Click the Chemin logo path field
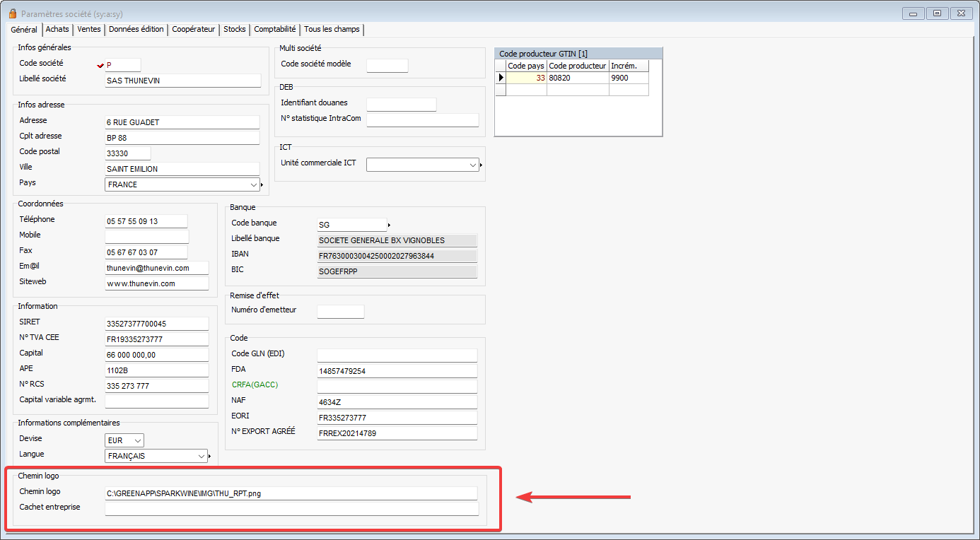Image resolution: width=980 pixels, height=540 pixels. [x=291, y=493]
